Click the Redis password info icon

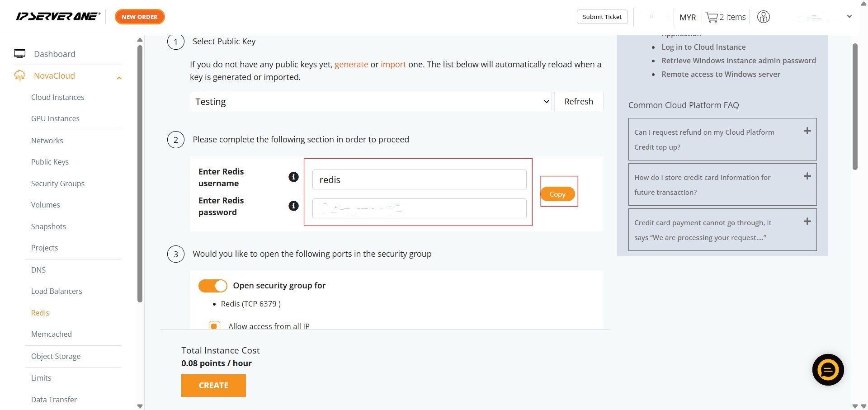click(x=293, y=206)
